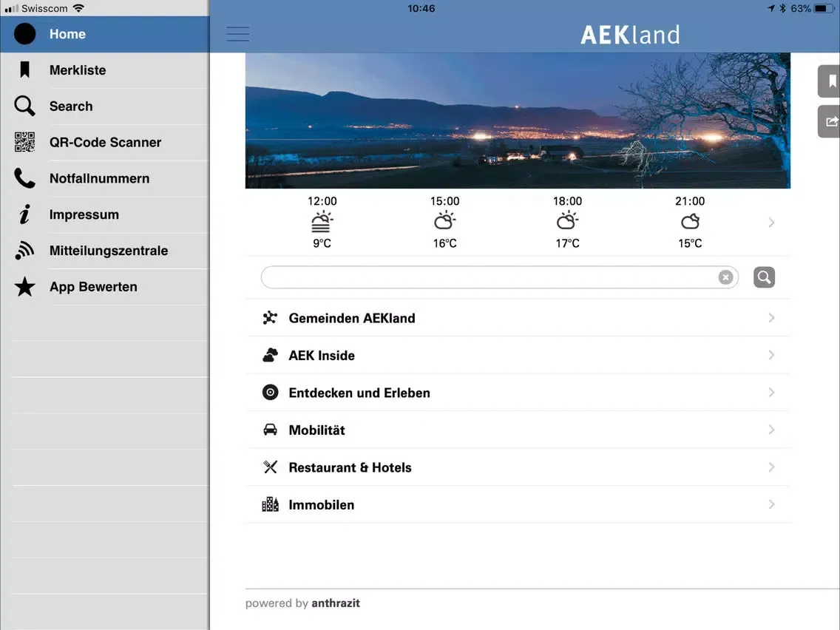Expand Entdecken und Erleben row chevron
This screenshot has width=840, height=630.
pyautogui.click(x=771, y=392)
